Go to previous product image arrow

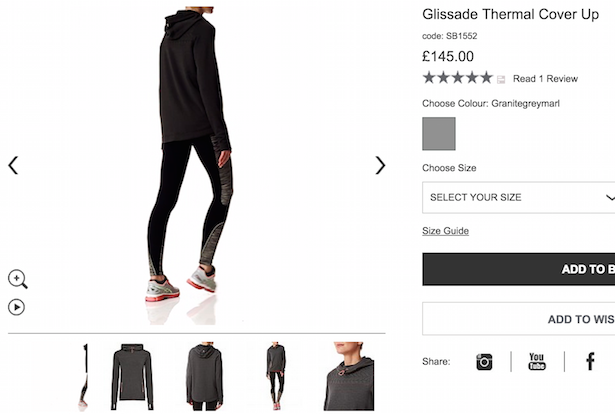click(x=13, y=165)
